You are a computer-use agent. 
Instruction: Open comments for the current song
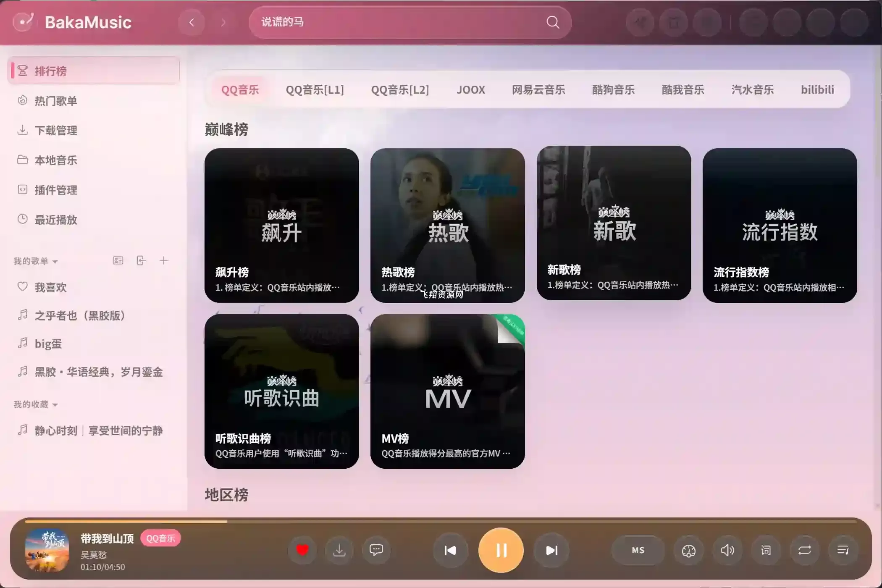(376, 550)
